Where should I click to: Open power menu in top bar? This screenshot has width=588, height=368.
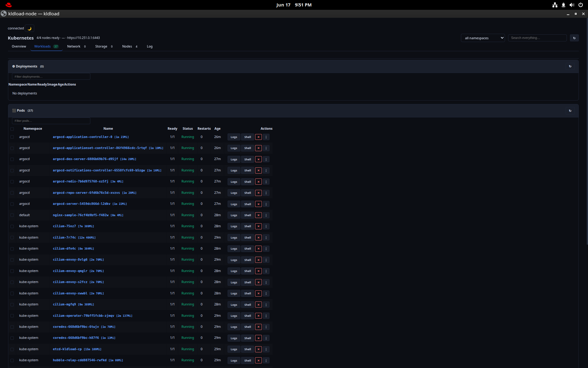tap(580, 5)
